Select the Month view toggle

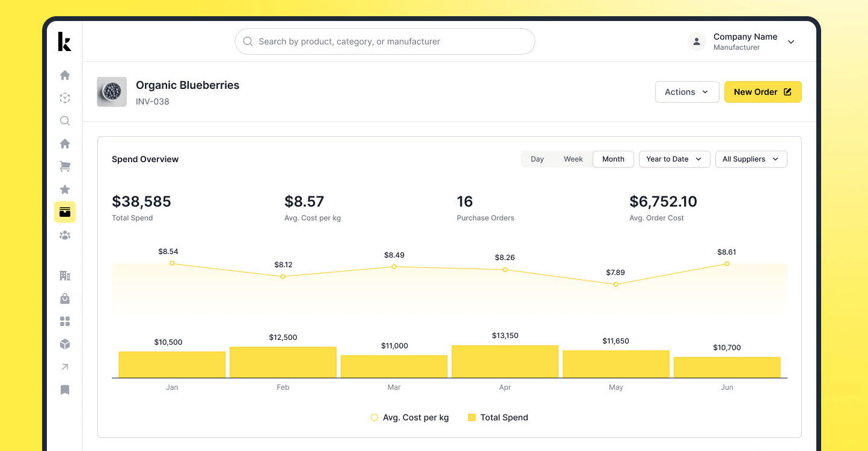pos(613,159)
